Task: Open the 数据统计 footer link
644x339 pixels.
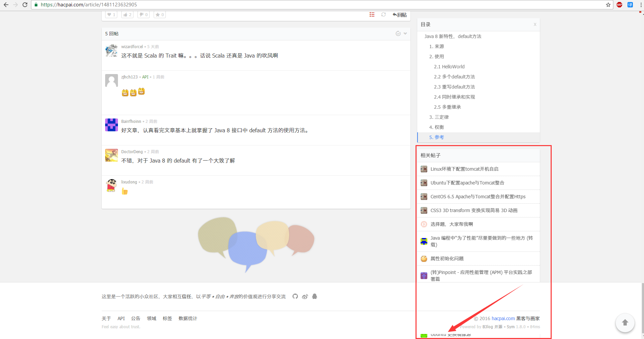Action: click(188, 318)
